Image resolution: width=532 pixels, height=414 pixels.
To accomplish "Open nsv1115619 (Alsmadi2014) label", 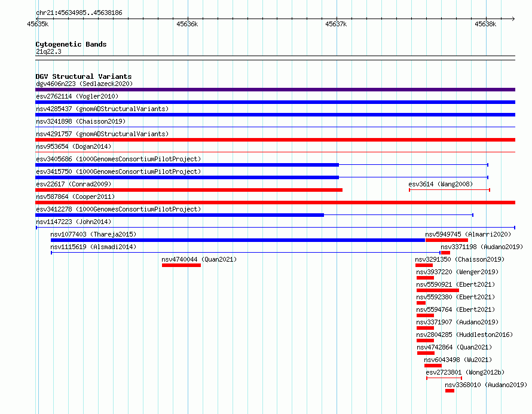I will coord(93,247).
